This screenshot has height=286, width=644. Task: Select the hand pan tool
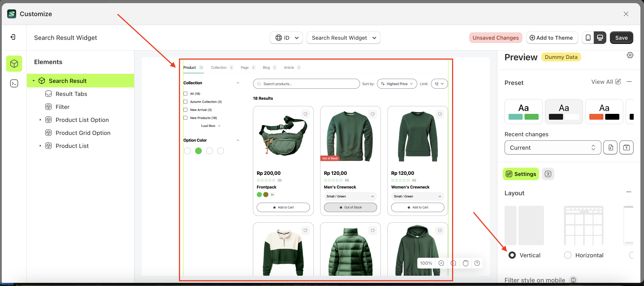pyautogui.click(x=465, y=263)
